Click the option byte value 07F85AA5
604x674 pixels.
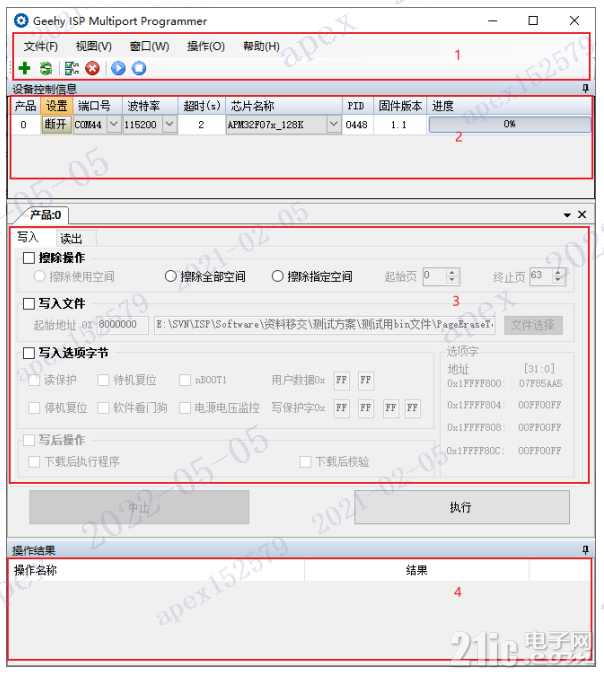point(540,383)
